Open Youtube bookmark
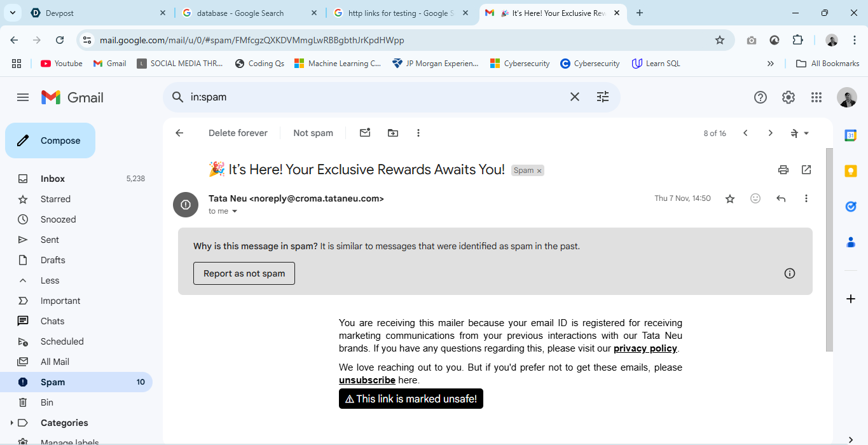Viewport: 868px width, 445px height. pyautogui.click(x=62, y=64)
